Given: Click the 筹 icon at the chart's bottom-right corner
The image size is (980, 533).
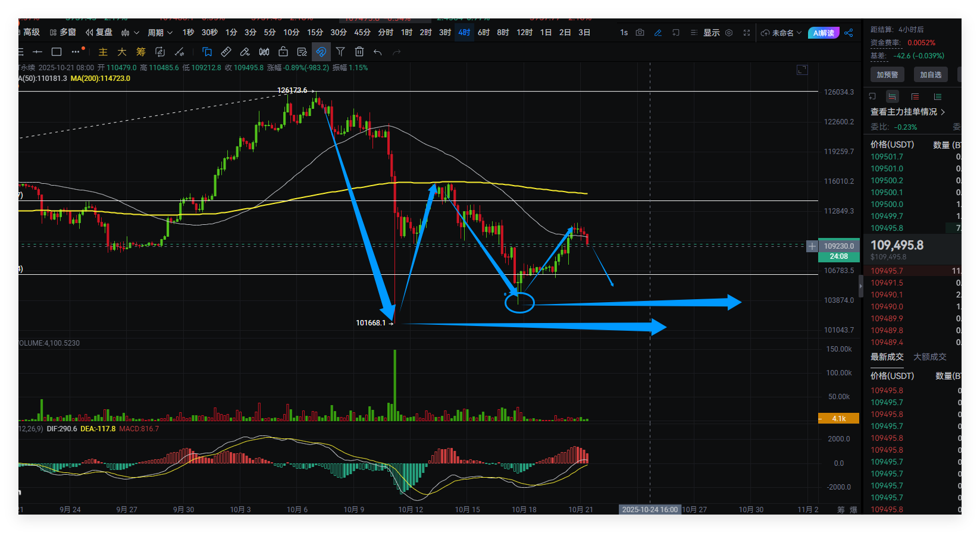Looking at the screenshot, I should (841, 510).
